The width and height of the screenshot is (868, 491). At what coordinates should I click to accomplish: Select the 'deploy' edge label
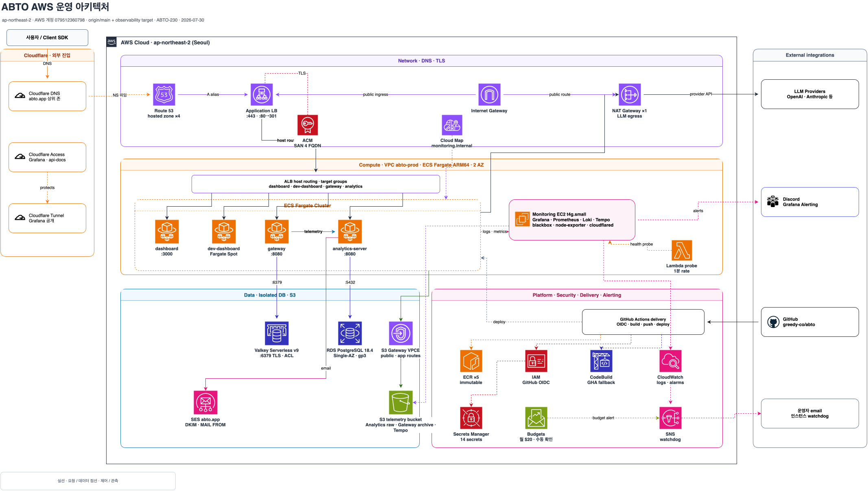(499, 322)
